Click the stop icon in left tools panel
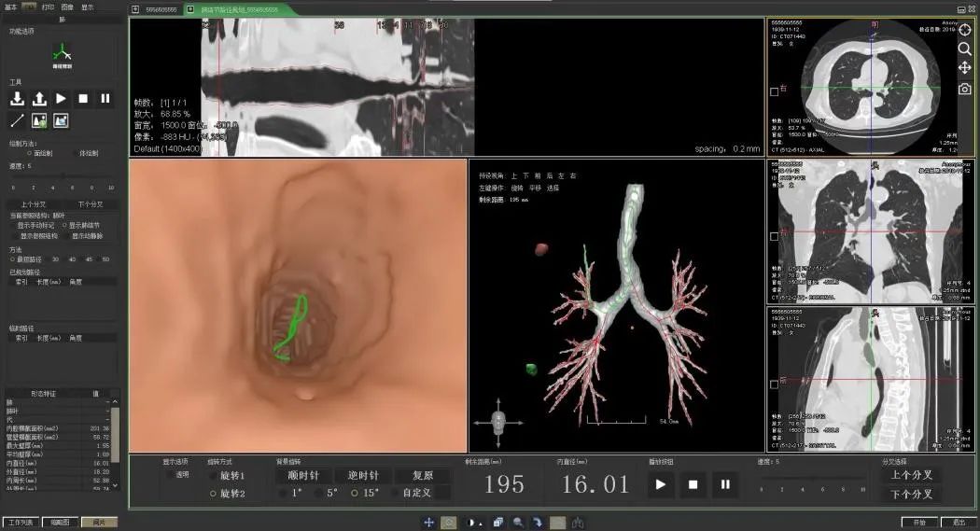Viewport: 980px width, 531px height. click(83, 98)
